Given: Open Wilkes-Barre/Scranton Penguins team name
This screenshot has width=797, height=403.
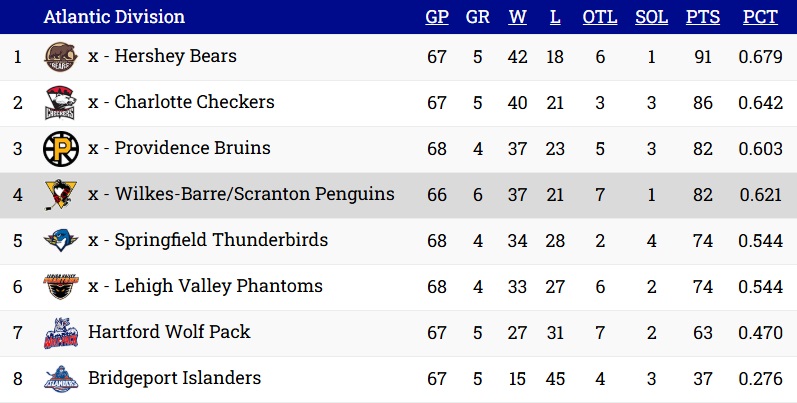Looking at the screenshot, I should (255, 194).
